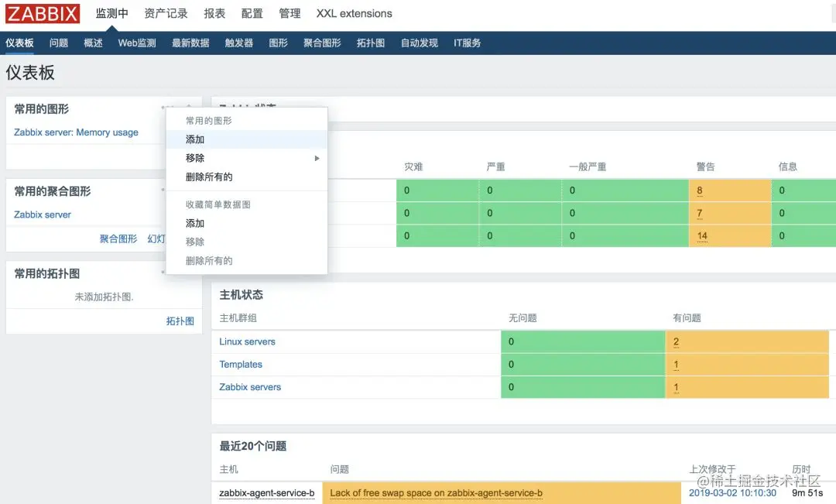Image resolution: width=836 pixels, height=504 pixels.
Task: Open the 常用的图形 widget action menu icon
Action: point(164,108)
